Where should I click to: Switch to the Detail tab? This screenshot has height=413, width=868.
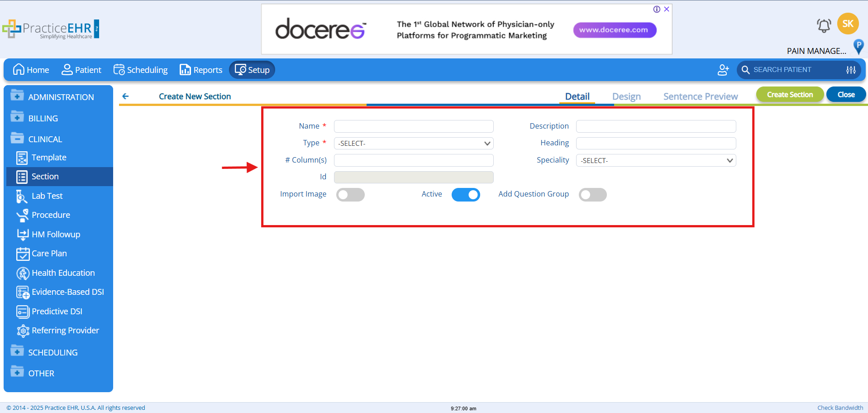tap(577, 96)
